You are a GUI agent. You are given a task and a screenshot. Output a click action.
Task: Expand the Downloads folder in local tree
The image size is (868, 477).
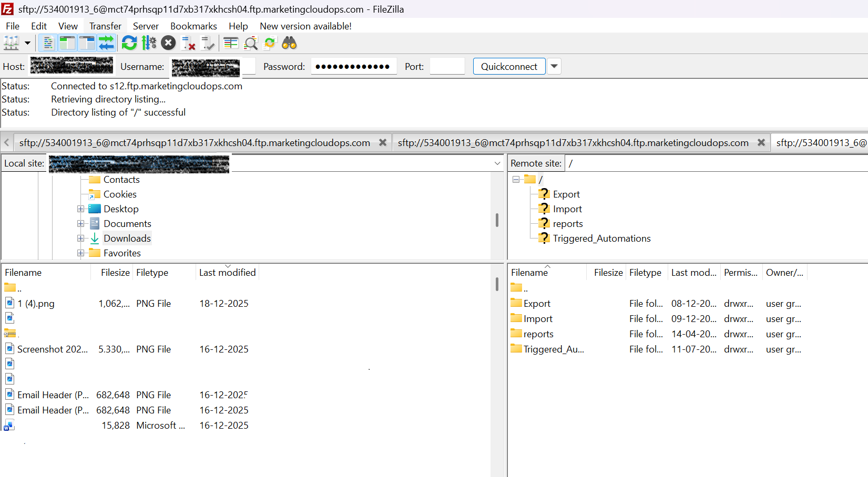point(80,238)
